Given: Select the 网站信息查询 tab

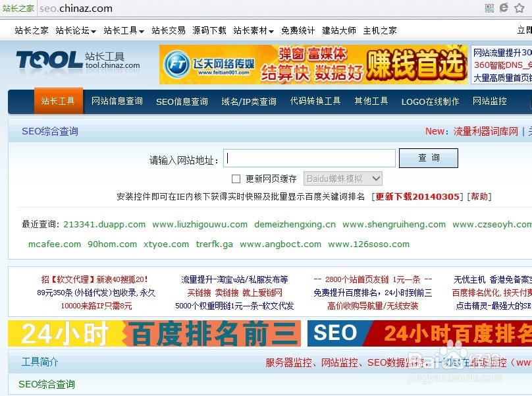Looking at the screenshot, I should [117, 101].
